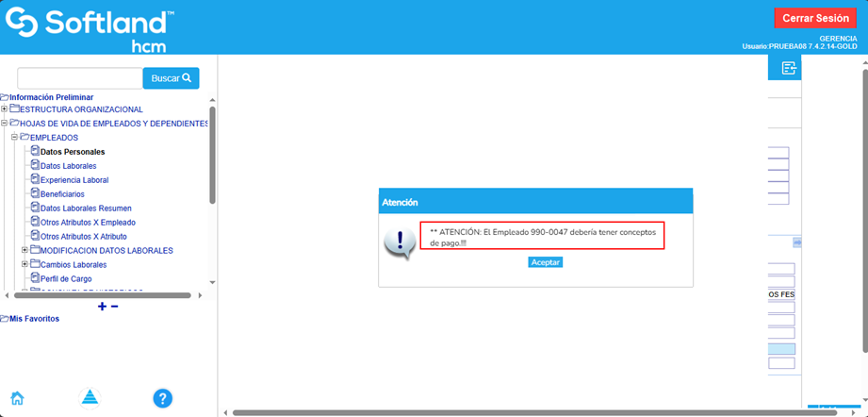Image resolution: width=868 pixels, height=417 pixels.
Task: Open Experiencia Laboral in the tree
Action: [x=74, y=180]
